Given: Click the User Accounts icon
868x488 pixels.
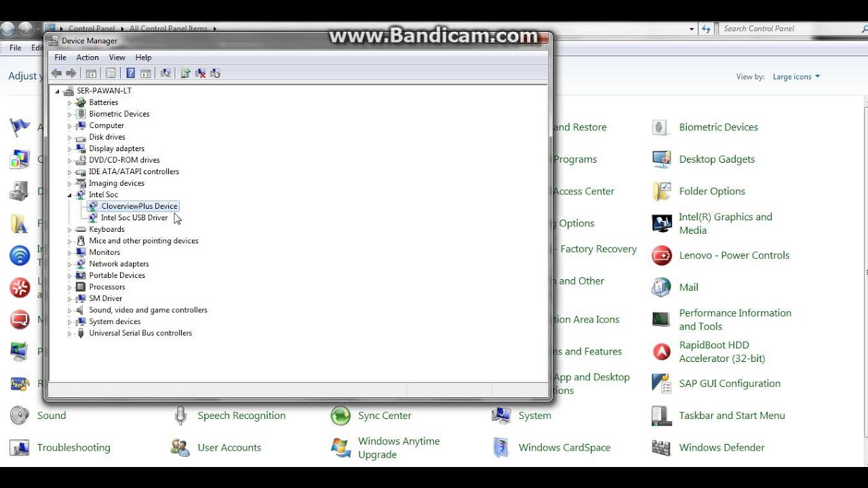Looking at the screenshot, I should (x=180, y=447).
